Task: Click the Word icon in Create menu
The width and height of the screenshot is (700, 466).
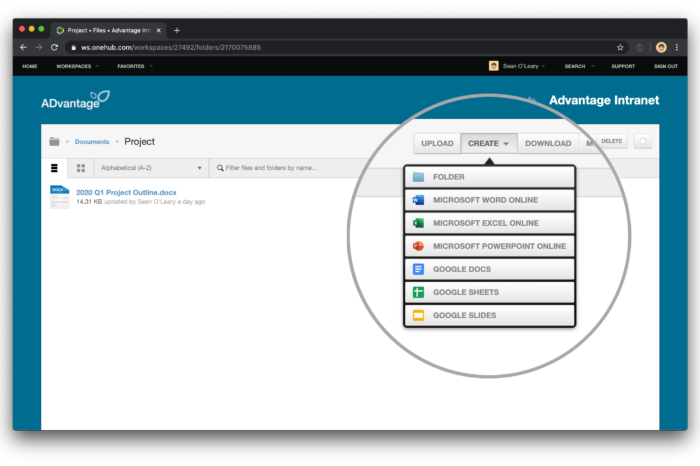Action: click(418, 200)
